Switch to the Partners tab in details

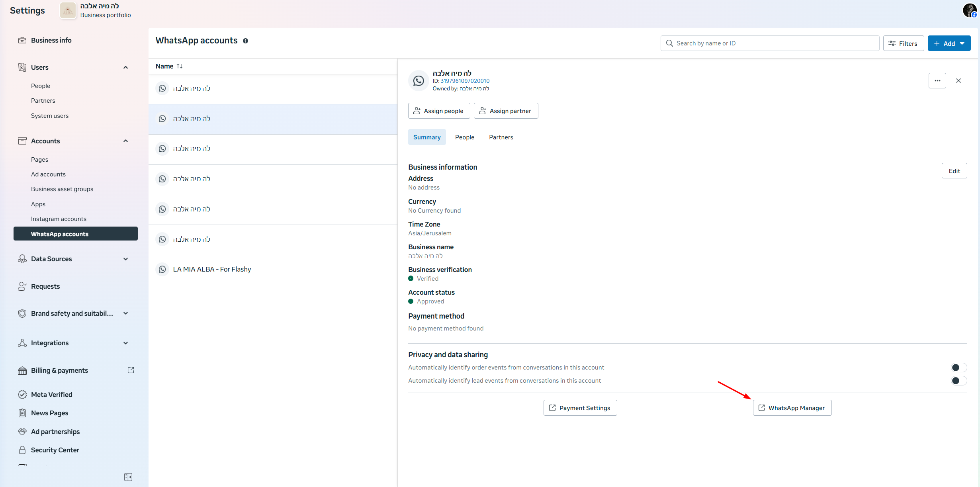[x=501, y=137]
